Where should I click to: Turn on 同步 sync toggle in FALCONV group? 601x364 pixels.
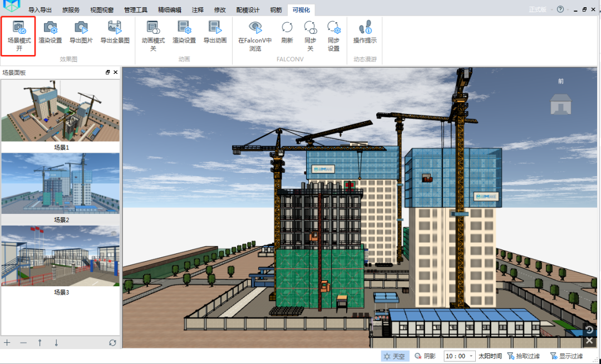click(x=311, y=34)
